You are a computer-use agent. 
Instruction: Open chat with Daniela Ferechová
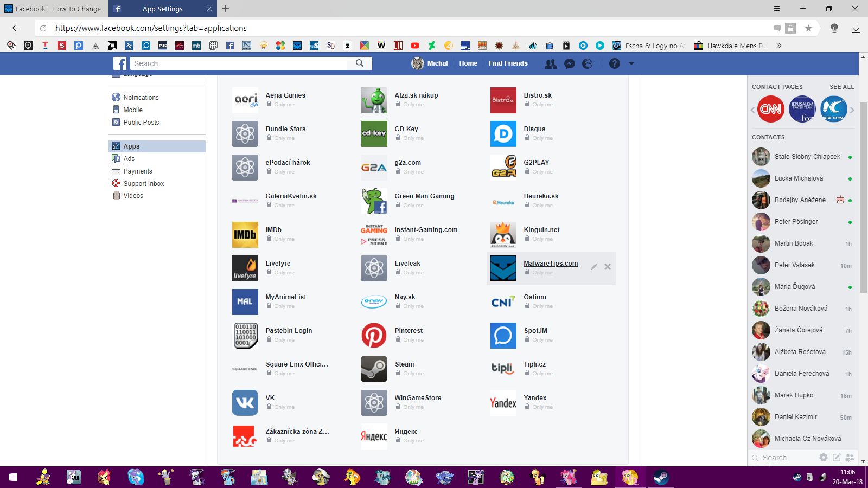802,374
